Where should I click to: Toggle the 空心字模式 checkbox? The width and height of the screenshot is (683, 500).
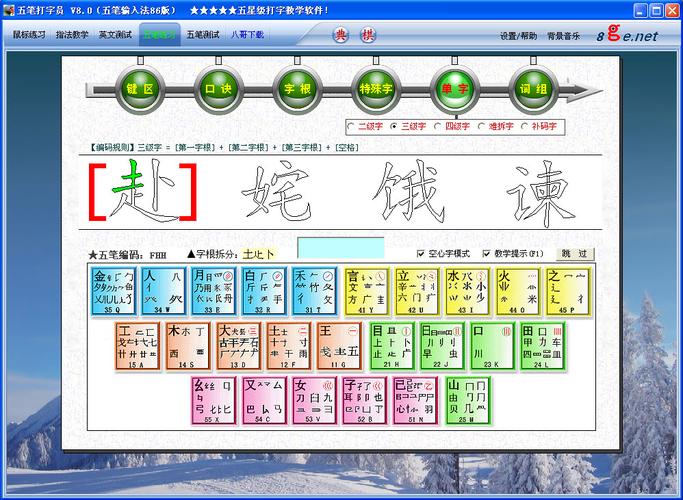(421, 254)
